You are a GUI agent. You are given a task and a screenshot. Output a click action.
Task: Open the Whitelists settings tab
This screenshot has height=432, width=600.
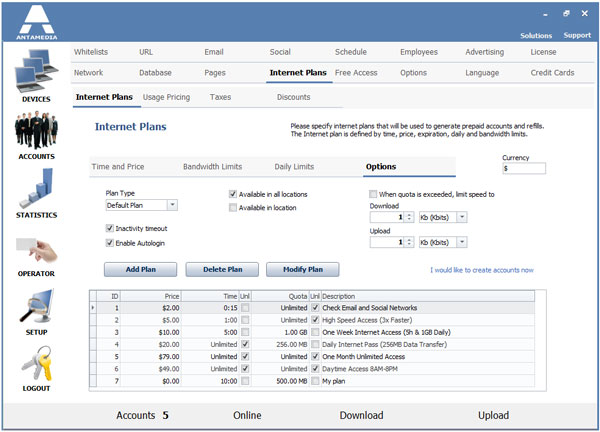click(x=91, y=52)
